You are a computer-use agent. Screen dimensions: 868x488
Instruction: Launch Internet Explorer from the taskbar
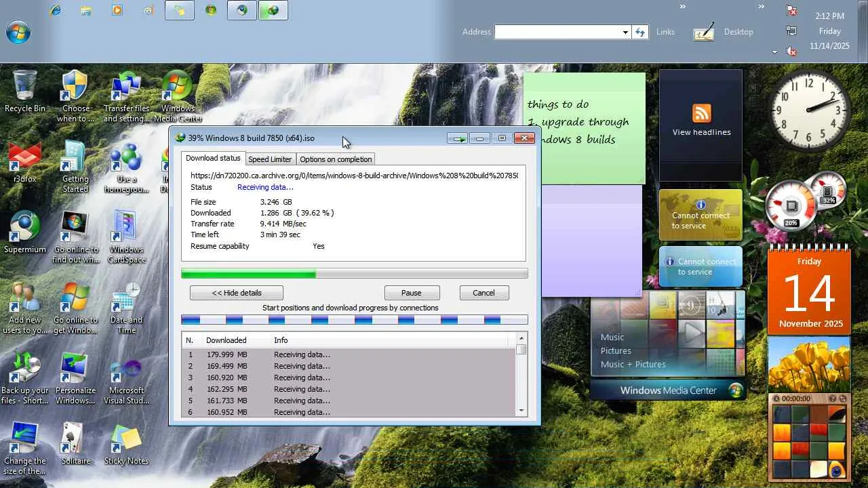55,10
